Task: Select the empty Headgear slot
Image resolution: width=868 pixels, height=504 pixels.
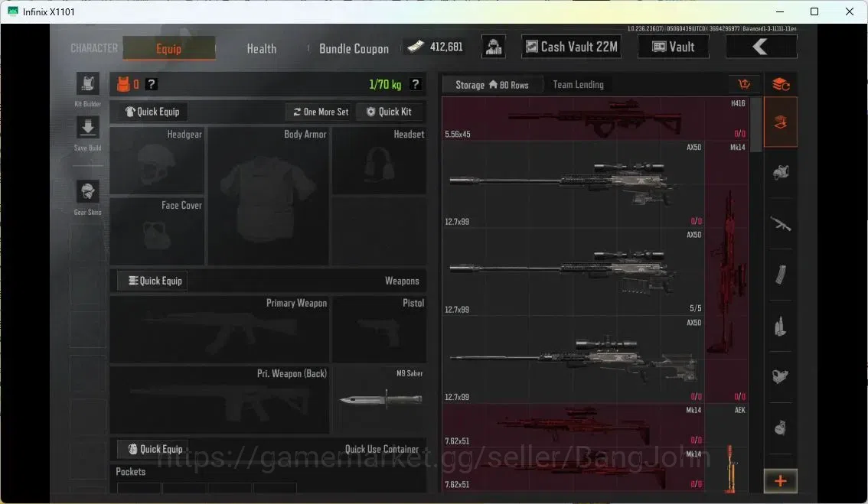Action: (157, 161)
